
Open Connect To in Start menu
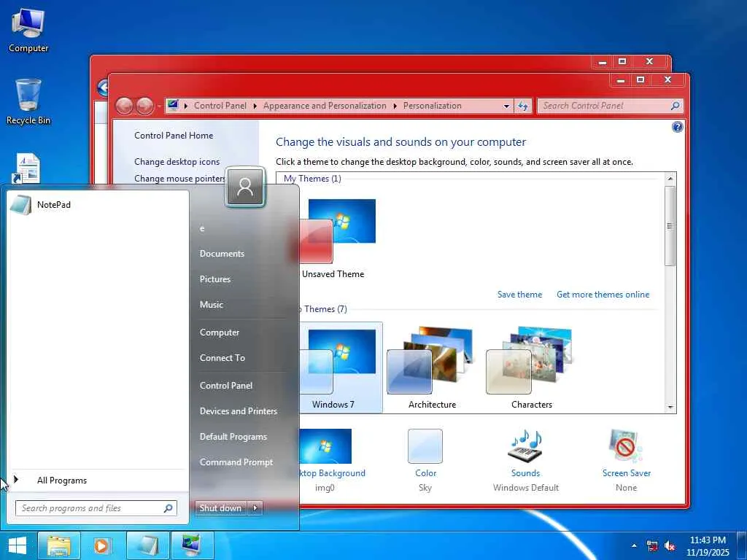point(222,358)
